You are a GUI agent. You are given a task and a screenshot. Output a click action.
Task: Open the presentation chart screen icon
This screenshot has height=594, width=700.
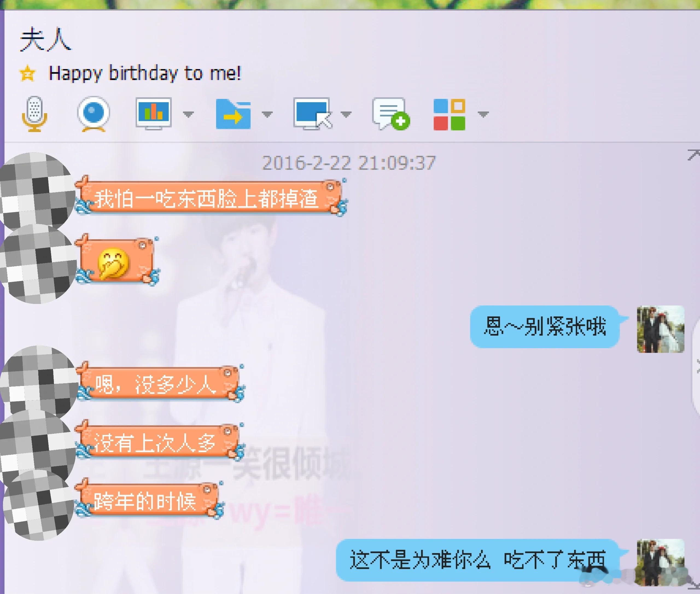coord(154,114)
